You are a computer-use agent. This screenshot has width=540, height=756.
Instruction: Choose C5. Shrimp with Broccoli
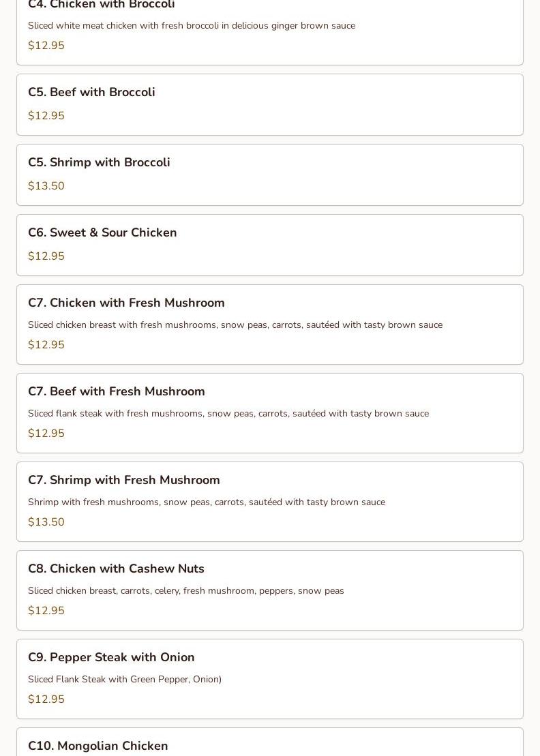click(270, 175)
